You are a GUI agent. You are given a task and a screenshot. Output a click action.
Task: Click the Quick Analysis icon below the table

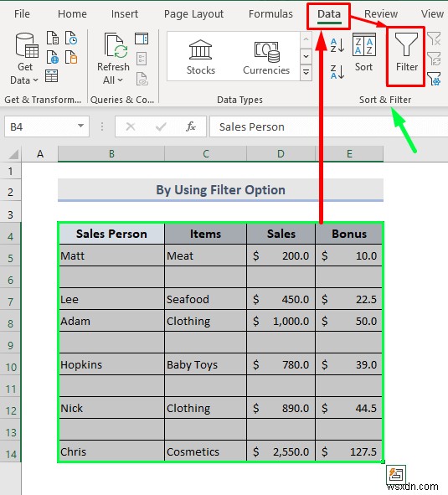[395, 474]
